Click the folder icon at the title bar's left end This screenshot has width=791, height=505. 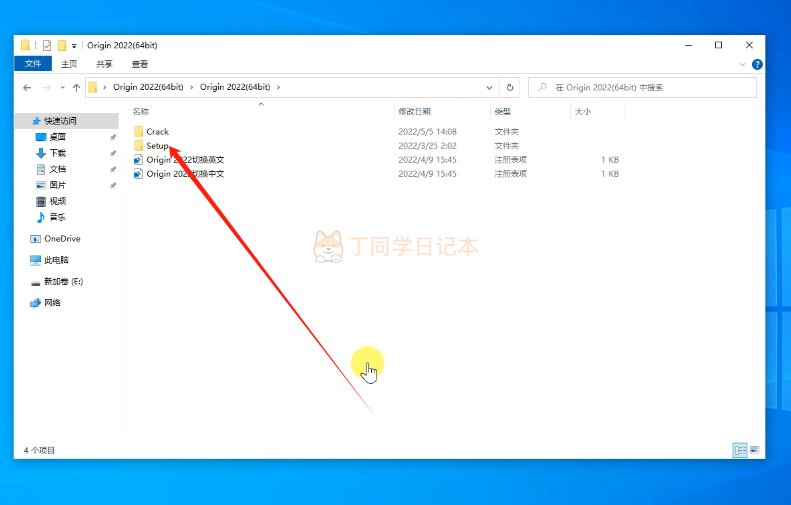point(25,45)
